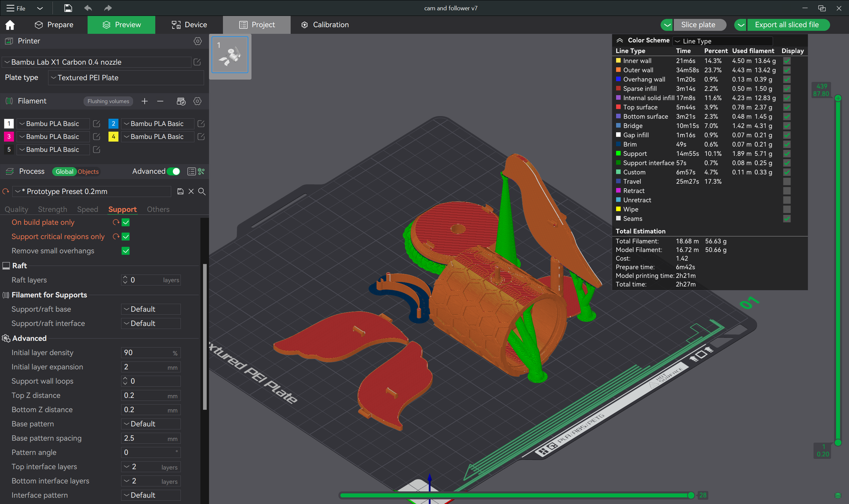849x504 pixels.
Task: Open the File menu
Action: pos(16,8)
